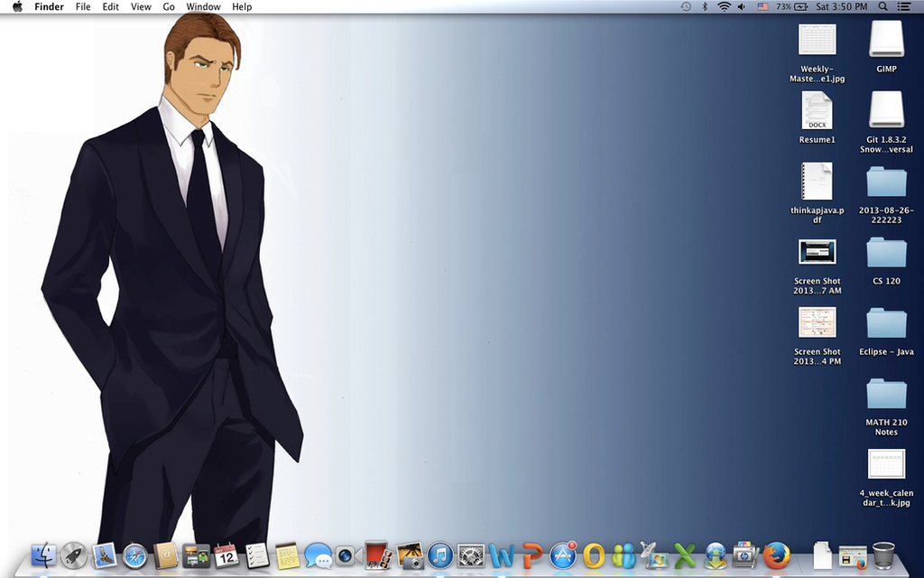Select the Resume1 DOCX file
Viewport: 924px width, 578px height.
pos(818,118)
